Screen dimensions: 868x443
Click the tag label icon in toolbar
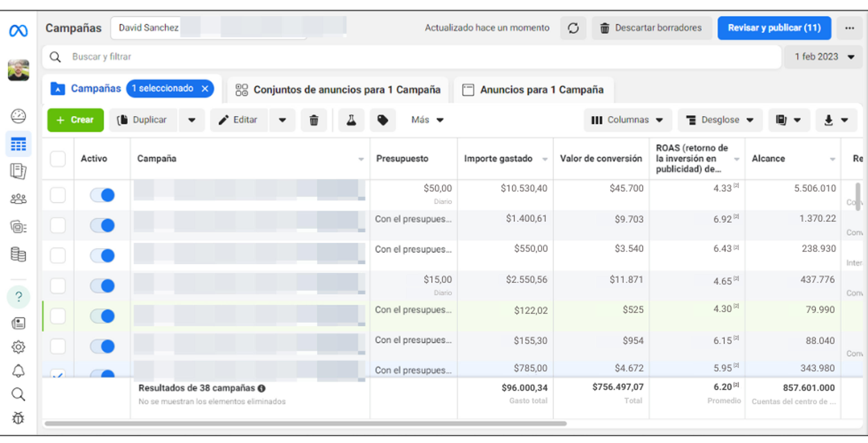(382, 120)
